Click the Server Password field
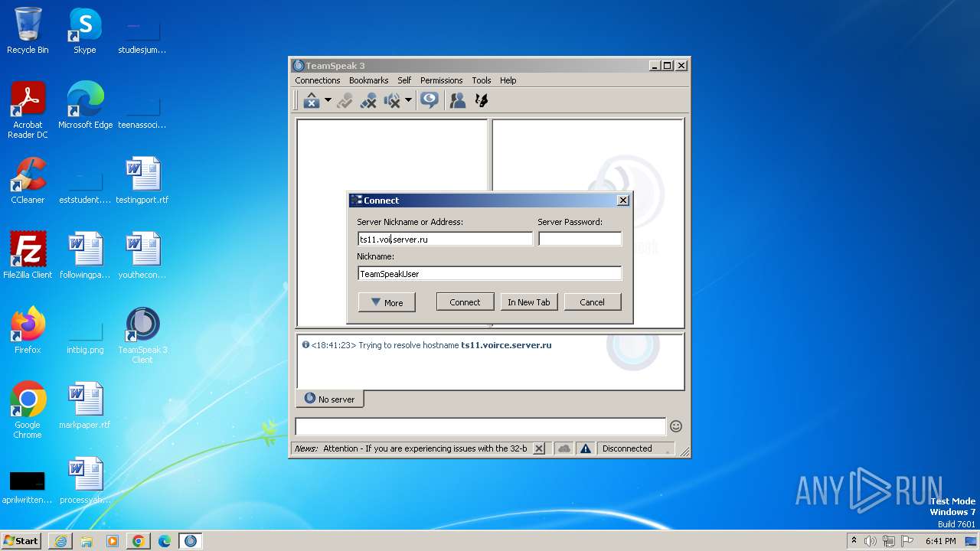The image size is (980, 551). click(580, 240)
